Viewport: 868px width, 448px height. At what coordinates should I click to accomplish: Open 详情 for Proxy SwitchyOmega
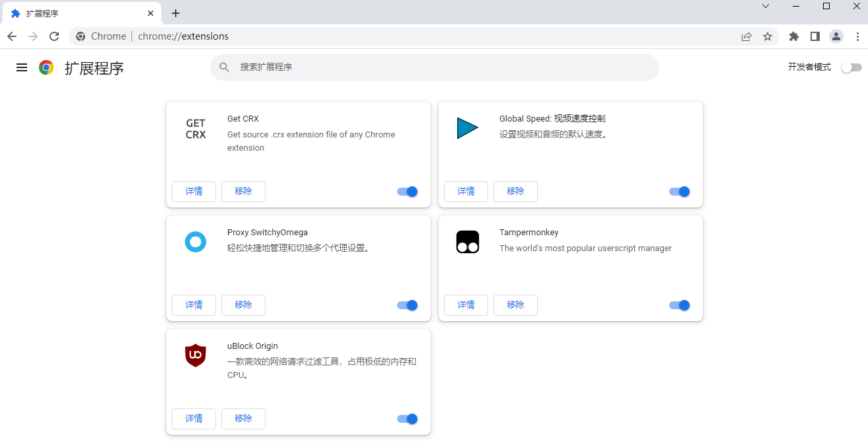[x=194, y=305]
